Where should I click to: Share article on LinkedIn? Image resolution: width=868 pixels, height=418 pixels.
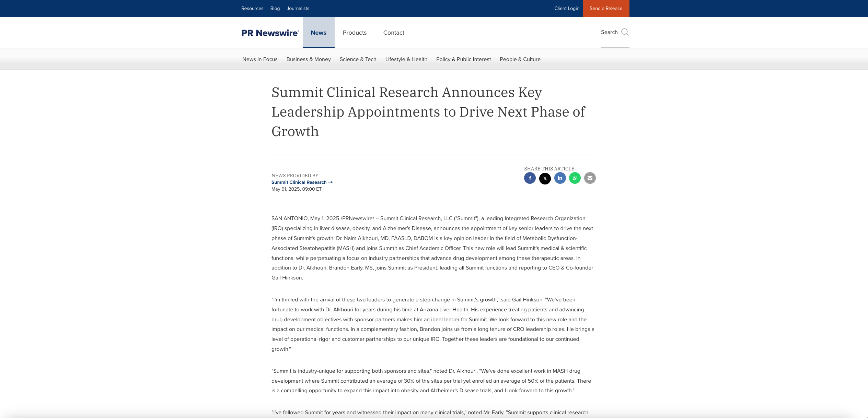[x=560, y=178]
